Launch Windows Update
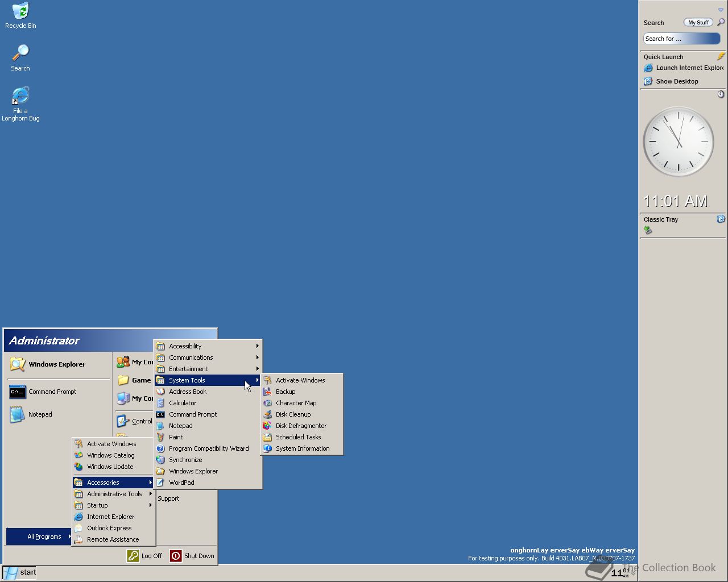728x582 pixels. point(114,467)
